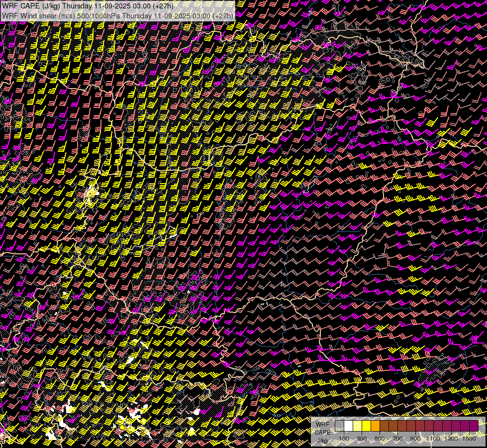Click the 300 legend tick label
The image size is (487, 448).
[362, 439]
